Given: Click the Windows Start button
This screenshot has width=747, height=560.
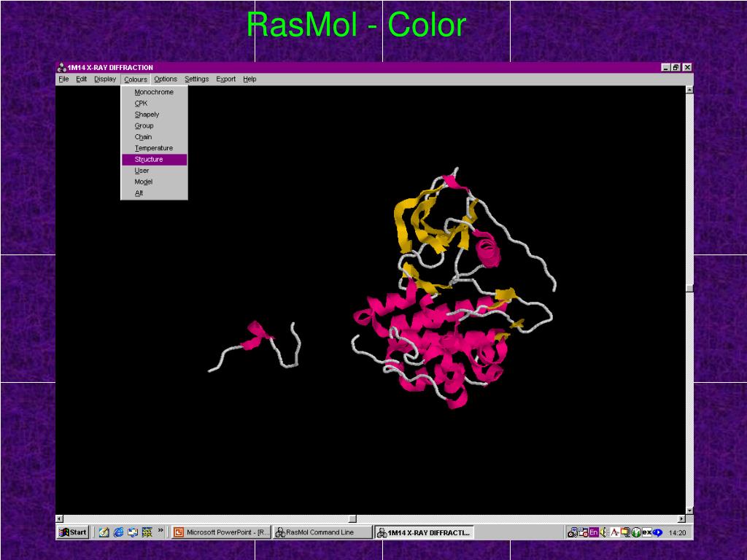Looking at the screenshot, I should [x=73, y=532].
